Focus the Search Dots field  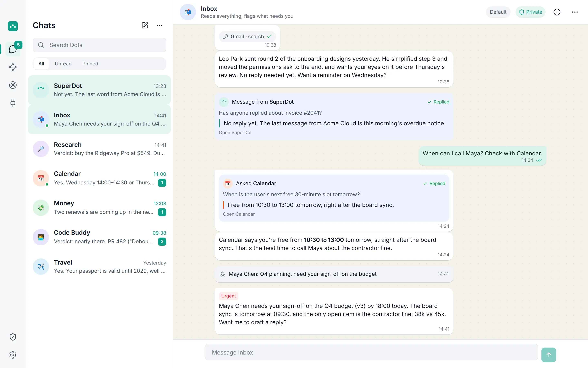coord(99,45)
